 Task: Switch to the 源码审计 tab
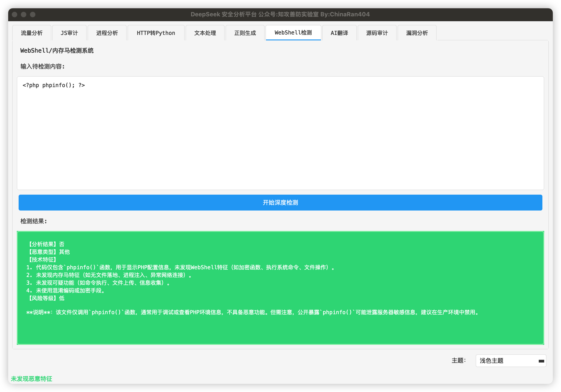377,33
